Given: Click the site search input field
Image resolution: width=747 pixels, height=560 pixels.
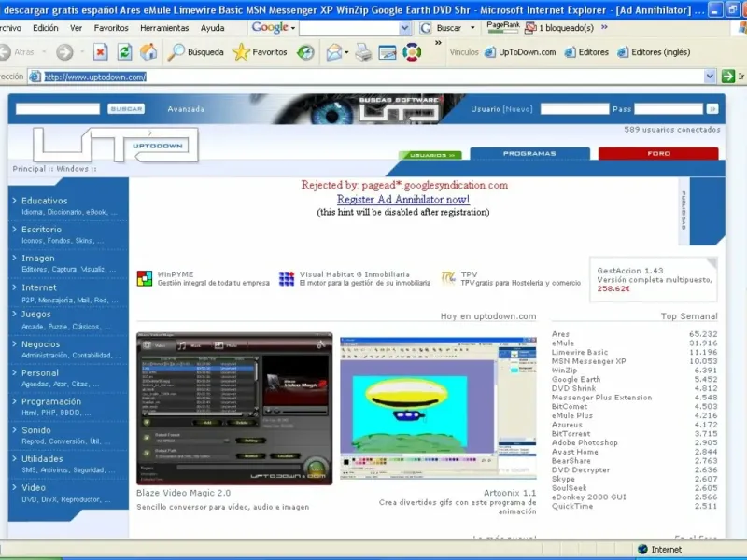Looking at the screenshot, I should tap(58, 109).
